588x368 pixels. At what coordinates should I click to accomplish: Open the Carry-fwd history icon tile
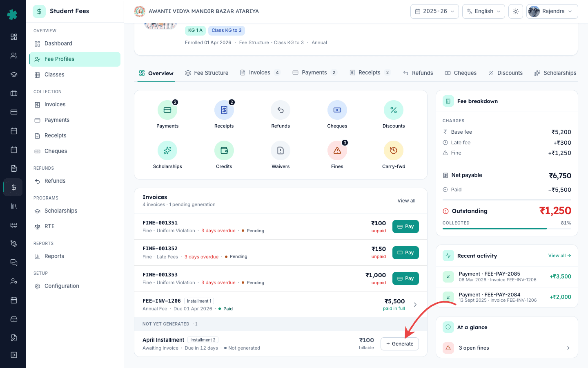394,150
